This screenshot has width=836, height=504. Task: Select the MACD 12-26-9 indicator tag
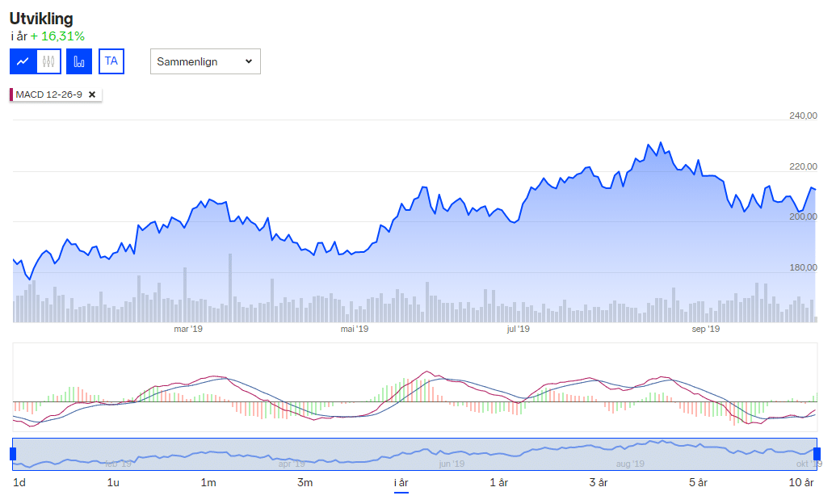pos(48,94)
